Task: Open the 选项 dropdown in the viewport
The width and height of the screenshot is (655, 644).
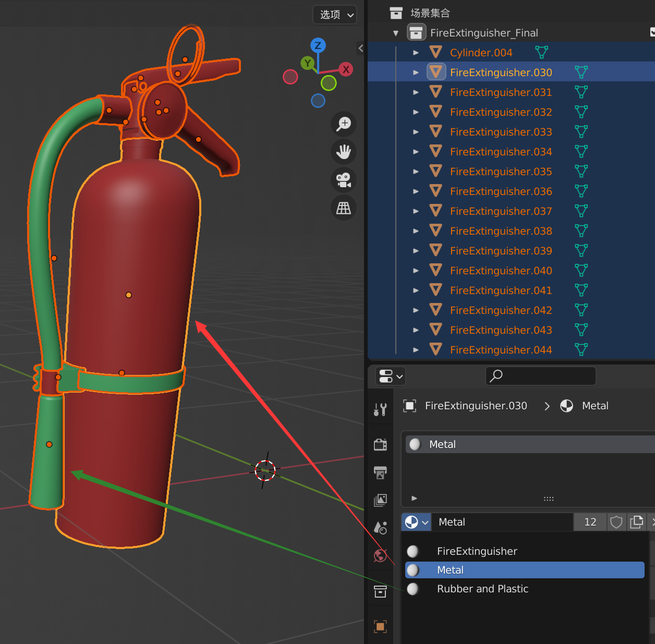Action: (x=334, y=15)
